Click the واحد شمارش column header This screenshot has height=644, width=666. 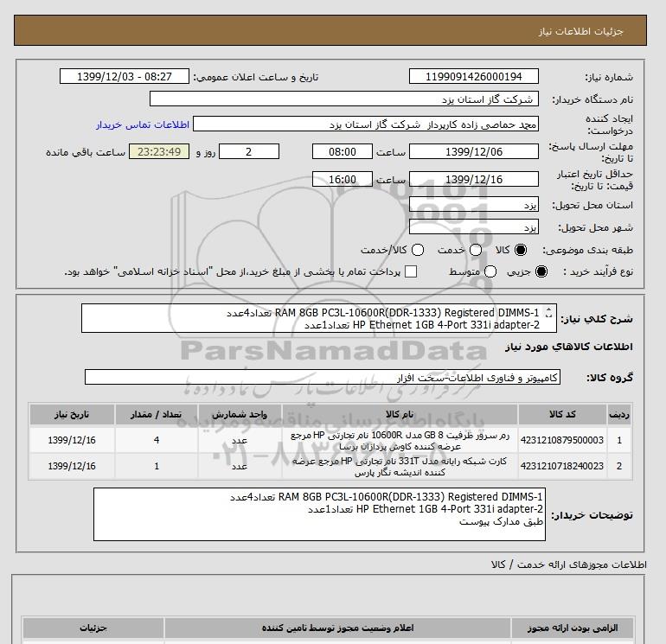(240, 414)
